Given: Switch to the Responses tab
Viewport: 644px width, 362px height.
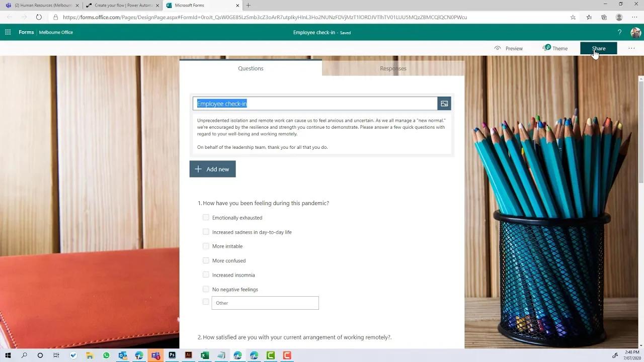Looking at the screenshot, I should (x=393, y=68).
